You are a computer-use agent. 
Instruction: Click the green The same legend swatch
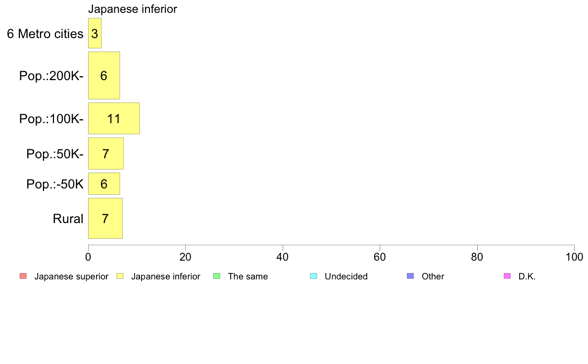[x=217, y=276]
